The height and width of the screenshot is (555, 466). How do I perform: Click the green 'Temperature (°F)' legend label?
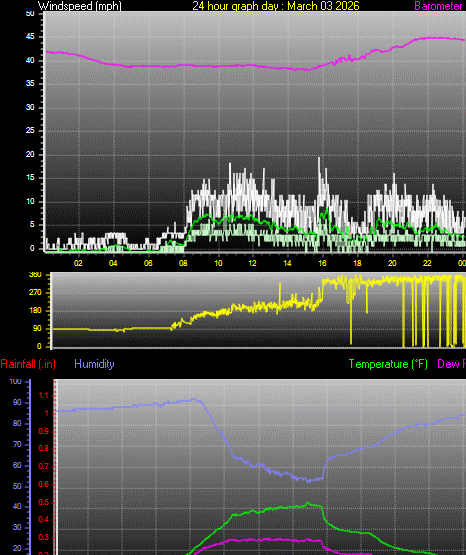click(x=388, y=364)
